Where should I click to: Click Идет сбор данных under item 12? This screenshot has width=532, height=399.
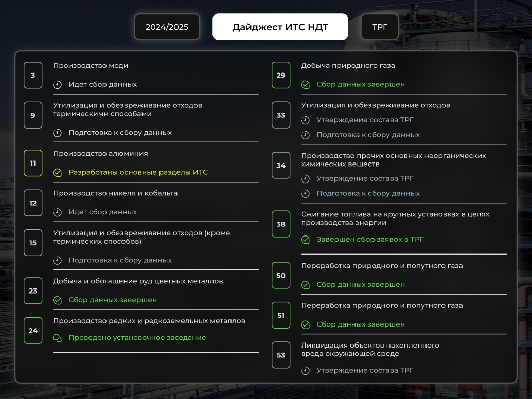point(103,212)
